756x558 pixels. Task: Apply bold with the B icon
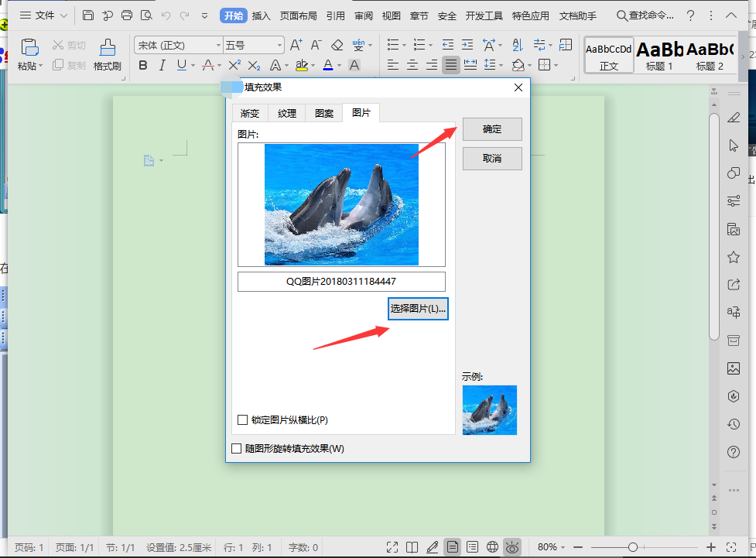point(142,66)
